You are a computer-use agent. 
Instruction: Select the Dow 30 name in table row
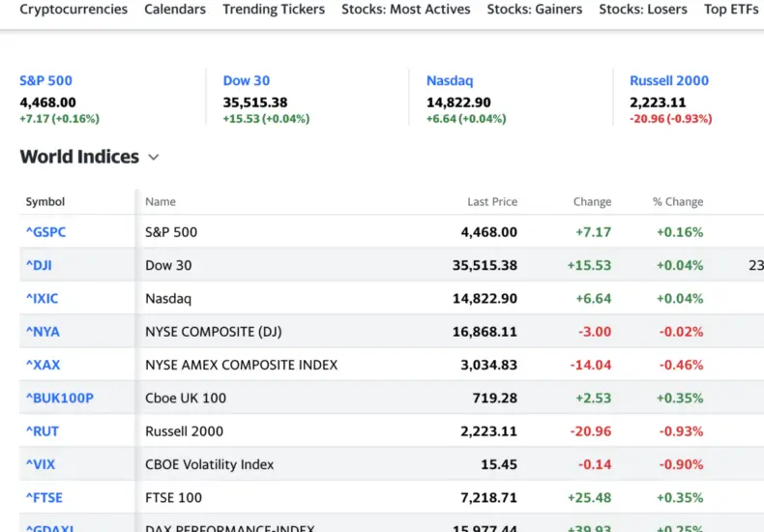click(x=168, y=265)
